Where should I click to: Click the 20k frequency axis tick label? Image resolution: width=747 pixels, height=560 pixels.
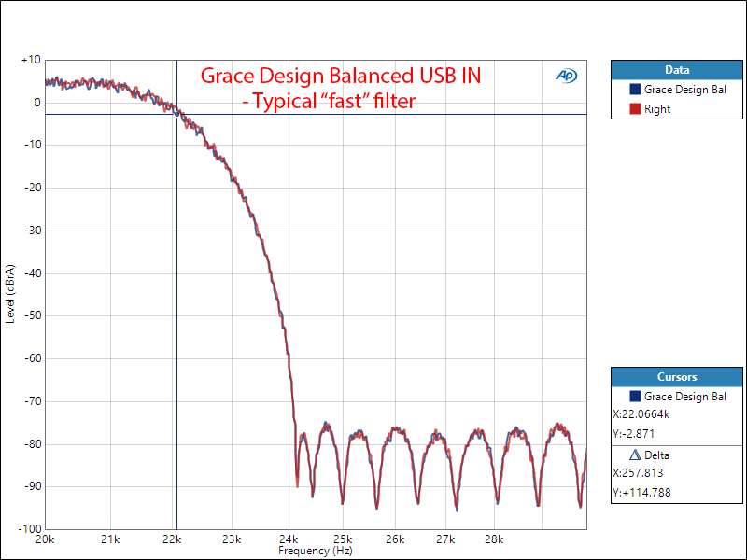45,539
